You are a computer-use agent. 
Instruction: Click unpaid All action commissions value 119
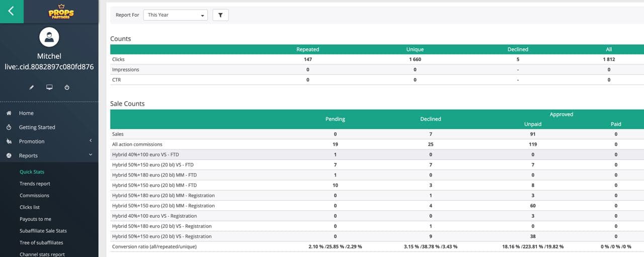point(533,144)
